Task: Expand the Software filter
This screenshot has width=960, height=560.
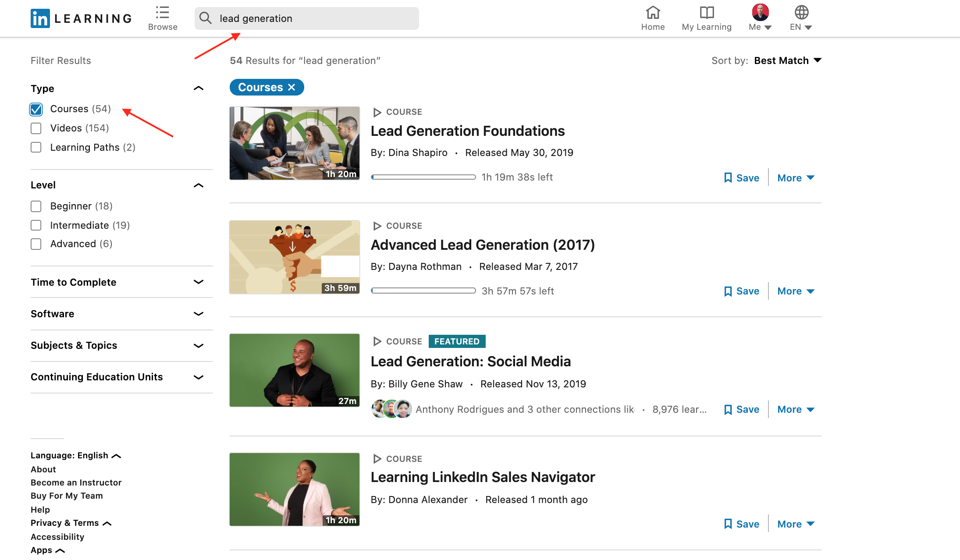Action: (x=199, y=314)
